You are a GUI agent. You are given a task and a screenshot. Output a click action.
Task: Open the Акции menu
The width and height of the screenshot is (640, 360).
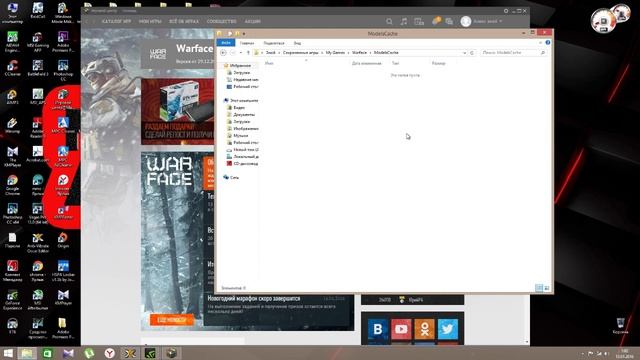(x=253, y=21)
